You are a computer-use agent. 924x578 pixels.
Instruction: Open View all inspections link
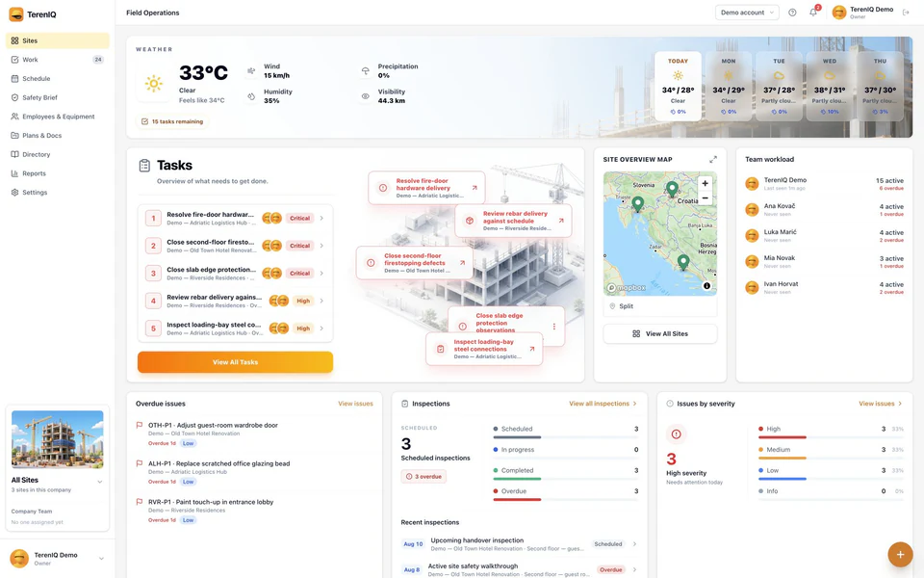(603, 404)
